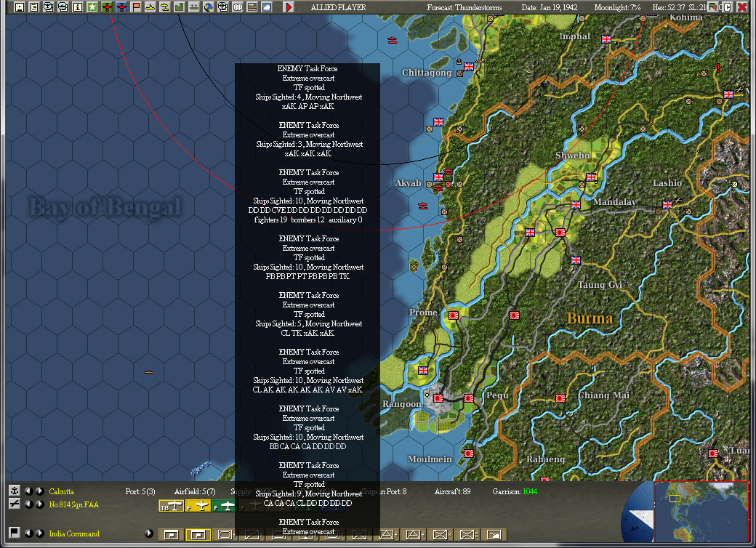
Task: Click the aircraft icon beside No.814 Sqn FAA
Action: click(15, 504)
